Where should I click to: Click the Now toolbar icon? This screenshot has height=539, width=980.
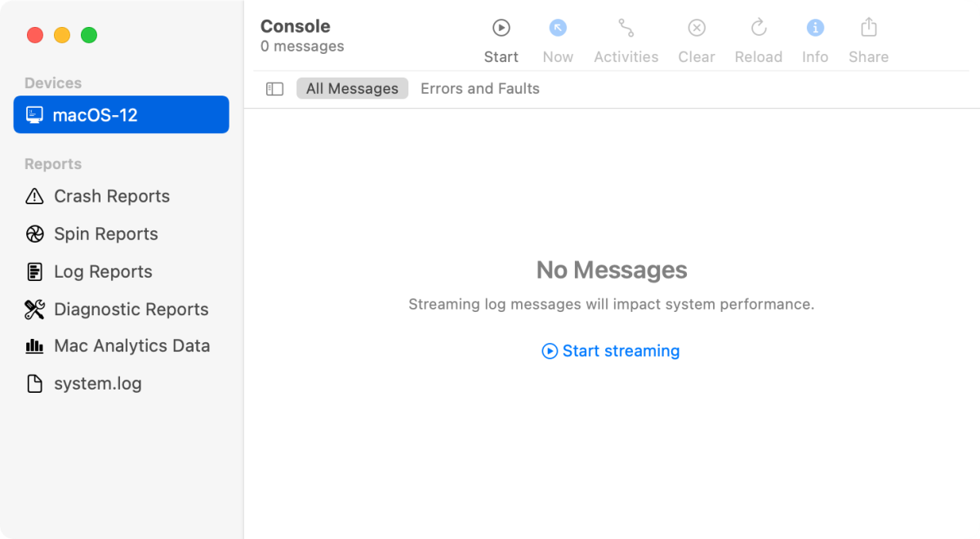click(558, 29)
